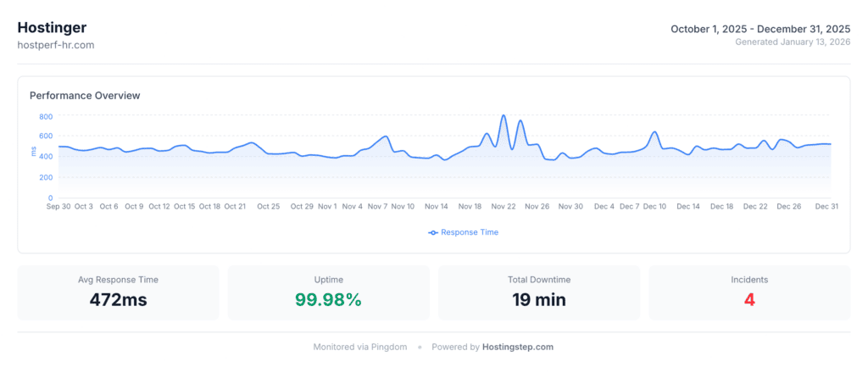This screenshot has width=868, height=373.
Task: Open the Hostingstep.com link in footer
Action: click(517, 347)
